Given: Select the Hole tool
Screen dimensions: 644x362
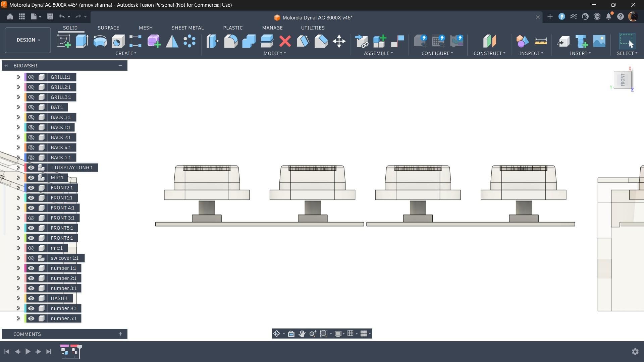Looking at the screenshot, I should coord(118,41).
